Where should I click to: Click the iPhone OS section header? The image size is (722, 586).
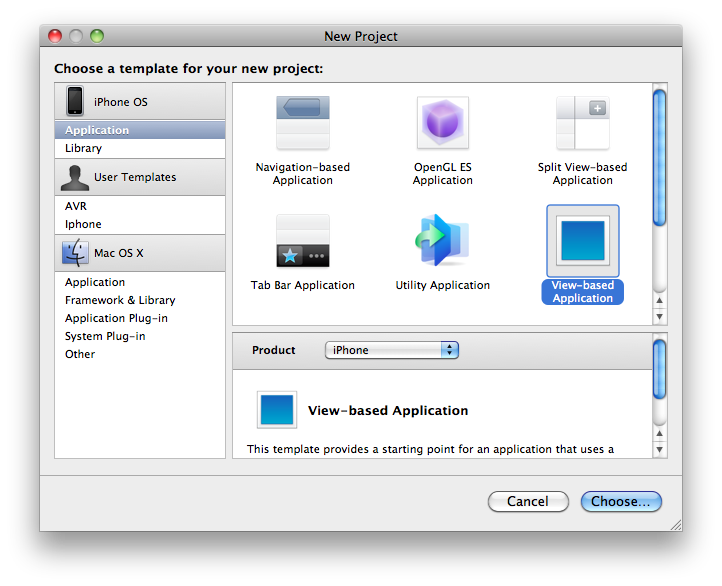pyautogui.click(x=140, y=102)
